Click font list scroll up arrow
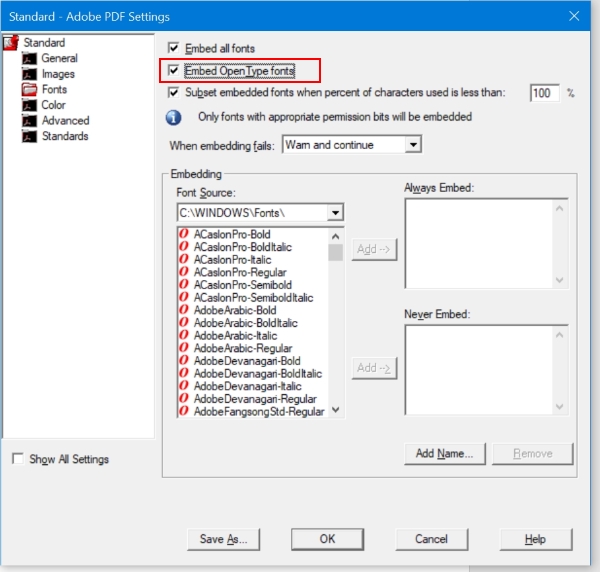This screenshot has height=572, width=600. coord(336,236)
